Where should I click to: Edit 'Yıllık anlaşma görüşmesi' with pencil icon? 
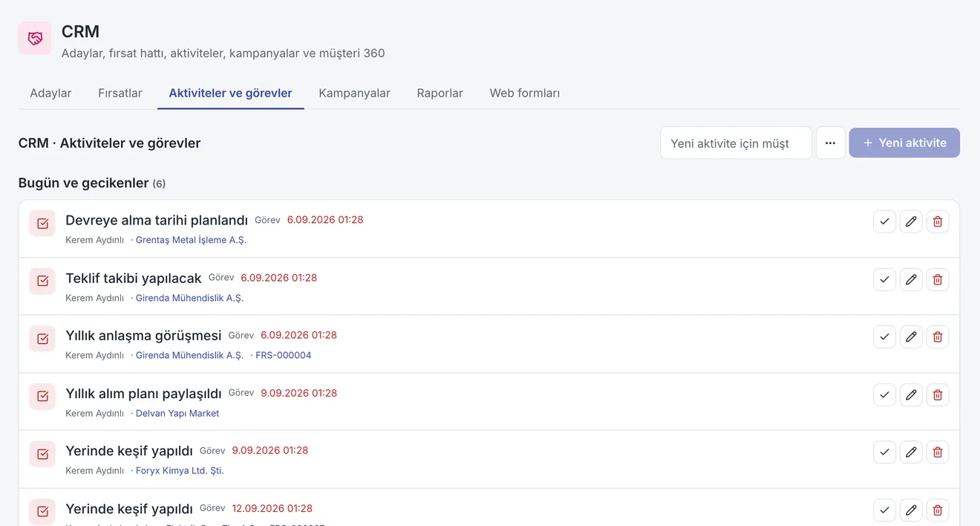tap(911, 337)
